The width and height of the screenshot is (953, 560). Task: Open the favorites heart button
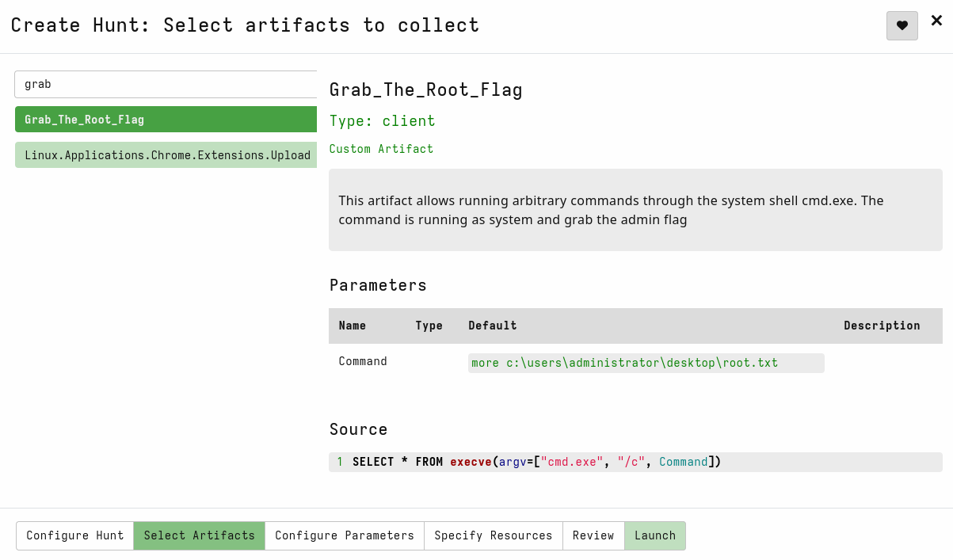pyautogui.click(x=902, y=25)
